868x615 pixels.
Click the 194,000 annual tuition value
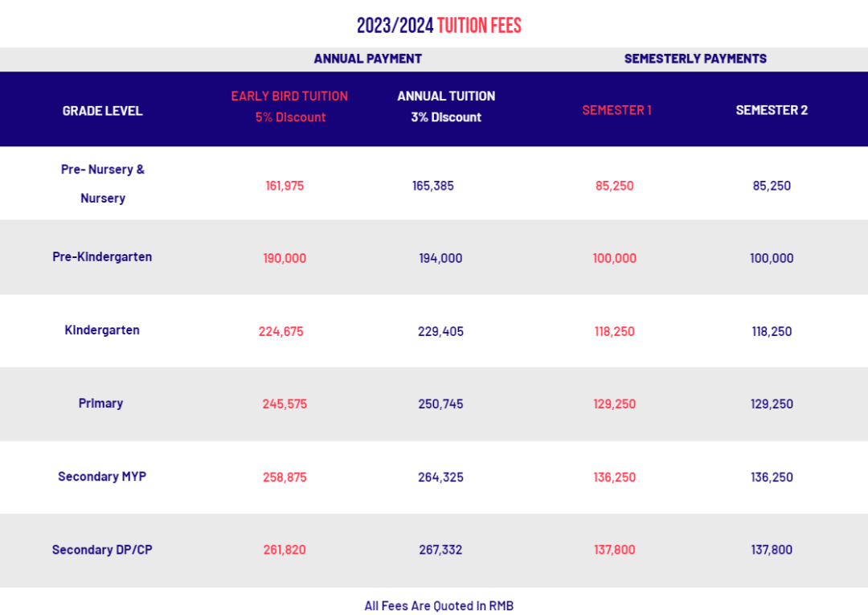440,258
